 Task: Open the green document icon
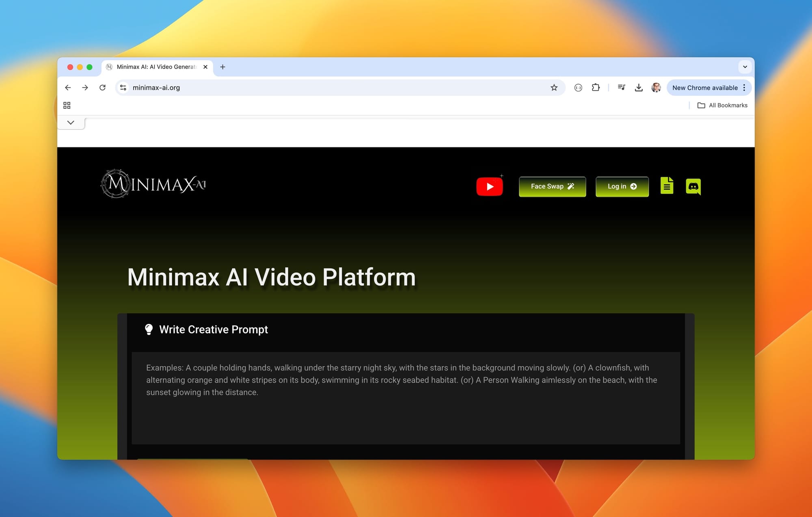click(667, 186)
